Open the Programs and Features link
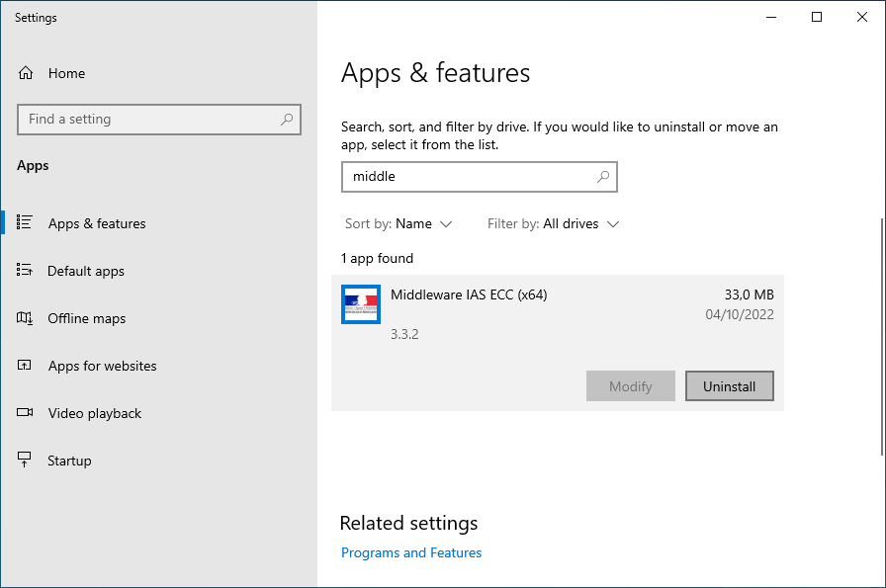Image resolution: width=886 pixels, height=588 pixels. pyautogui.click(x=411, y=552)
